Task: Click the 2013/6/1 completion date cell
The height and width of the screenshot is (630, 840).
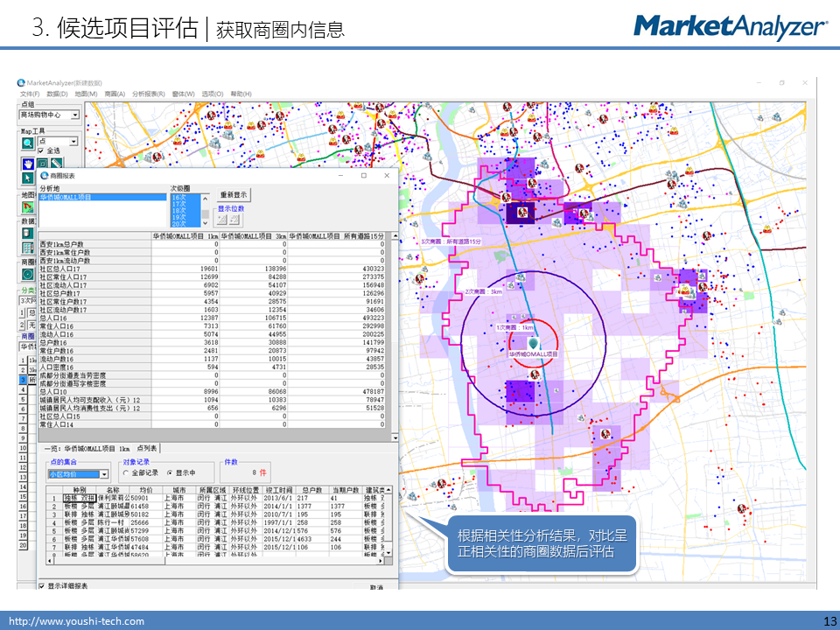Action: click(x=278, y=498)
